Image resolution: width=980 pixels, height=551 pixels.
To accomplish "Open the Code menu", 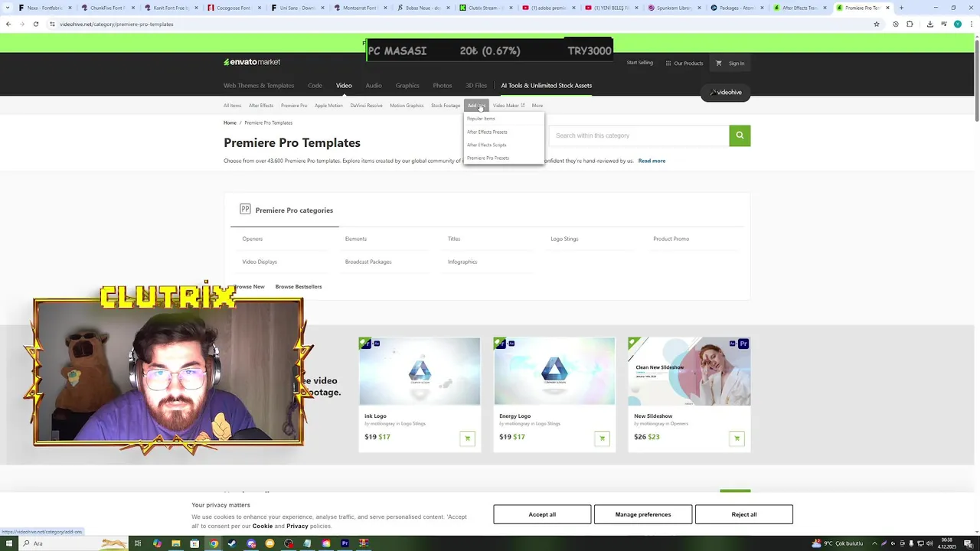I will click(x=315, y=85).
